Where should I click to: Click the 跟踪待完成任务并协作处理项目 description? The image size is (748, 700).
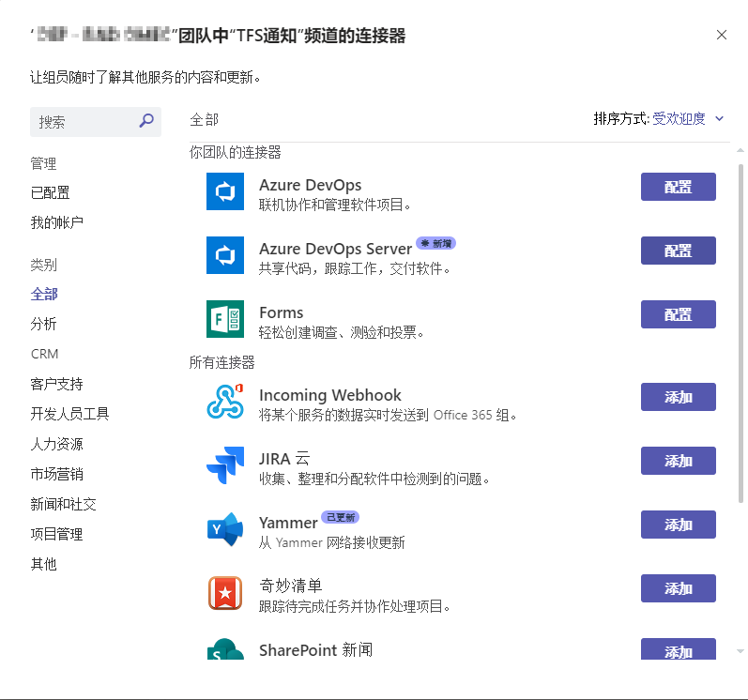pos(355,606)
